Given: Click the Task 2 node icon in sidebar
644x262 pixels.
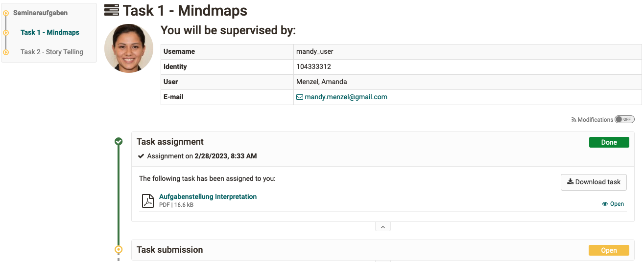Looking at the screenshot, I should pyautogui.click(x=6, y=52).
